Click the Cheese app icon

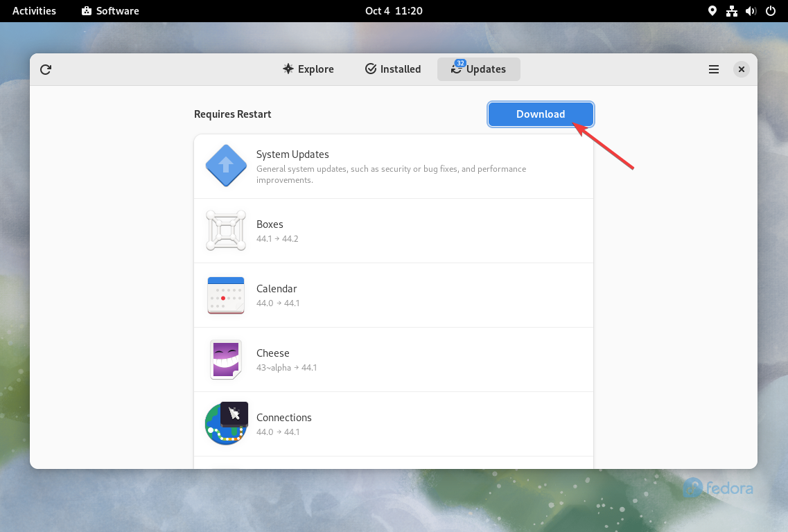point(226,360)
